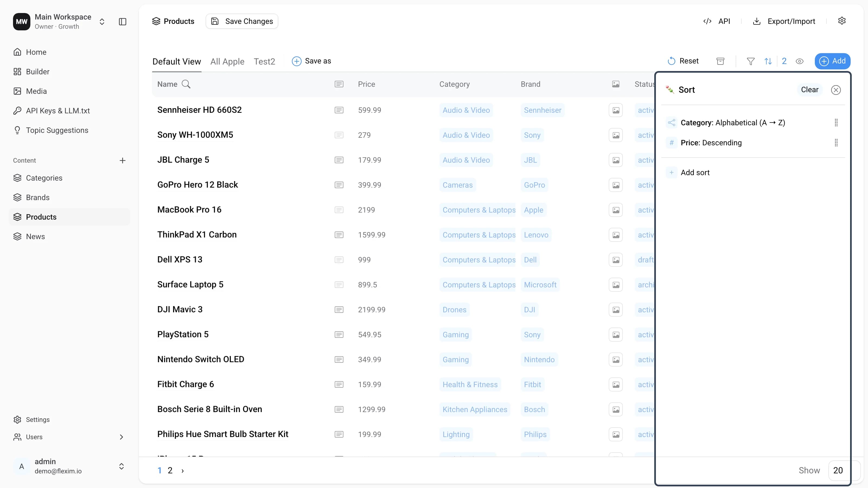Open Export/Import
Image resolution: width=868 pixels, height=488 pixels.
click(x=784, y=21)
